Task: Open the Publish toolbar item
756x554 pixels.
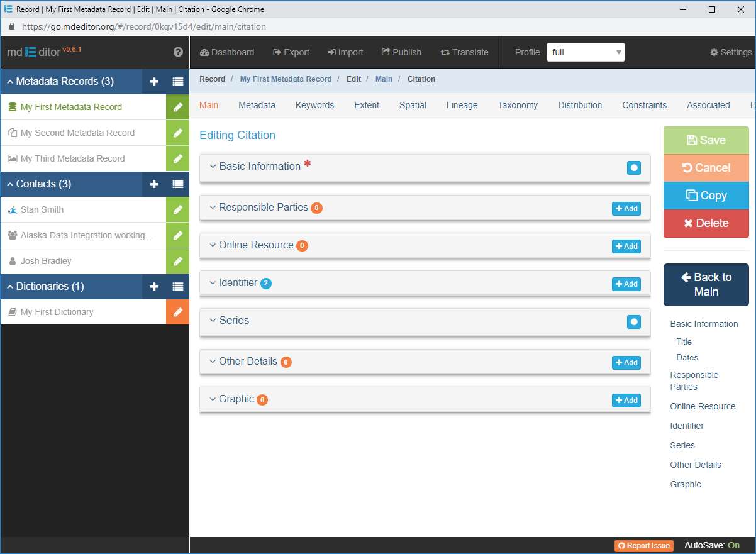Action: [x=402, y=52]
